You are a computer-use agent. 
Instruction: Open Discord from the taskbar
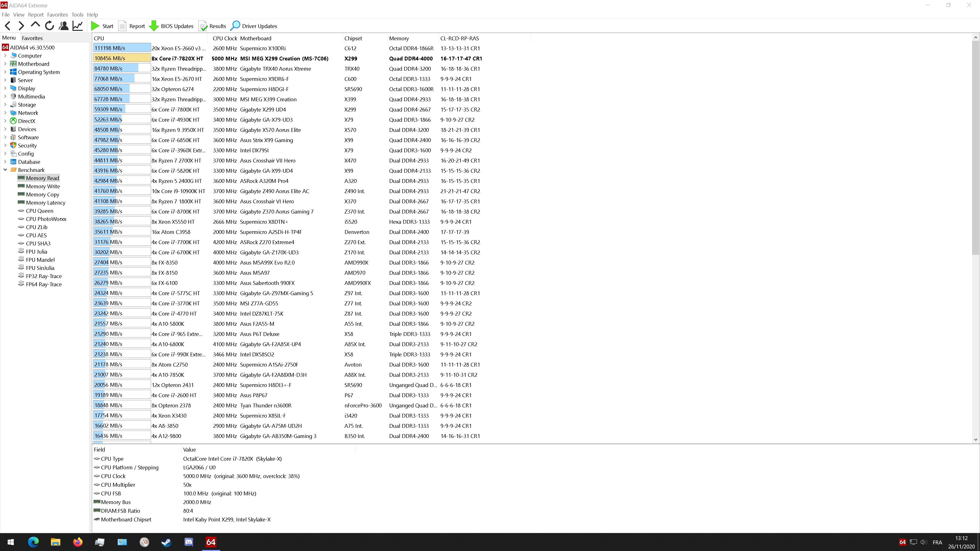pos(189,542)
